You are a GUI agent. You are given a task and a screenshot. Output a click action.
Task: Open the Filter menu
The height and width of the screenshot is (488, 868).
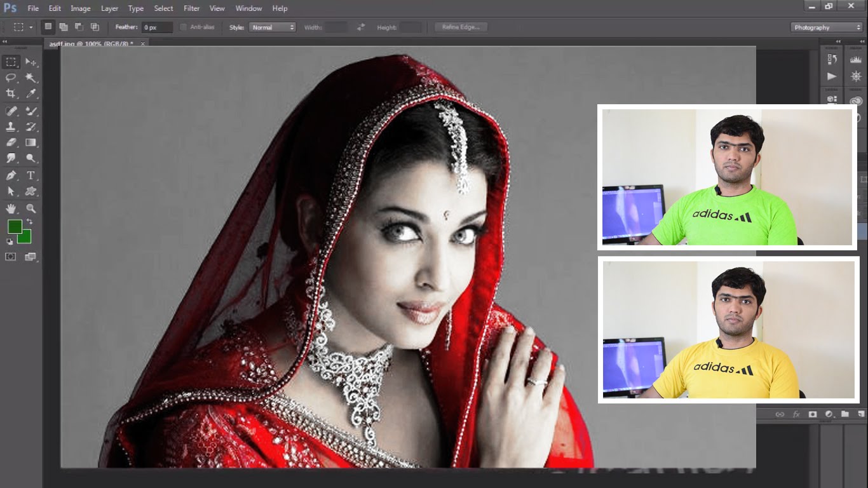191,8
